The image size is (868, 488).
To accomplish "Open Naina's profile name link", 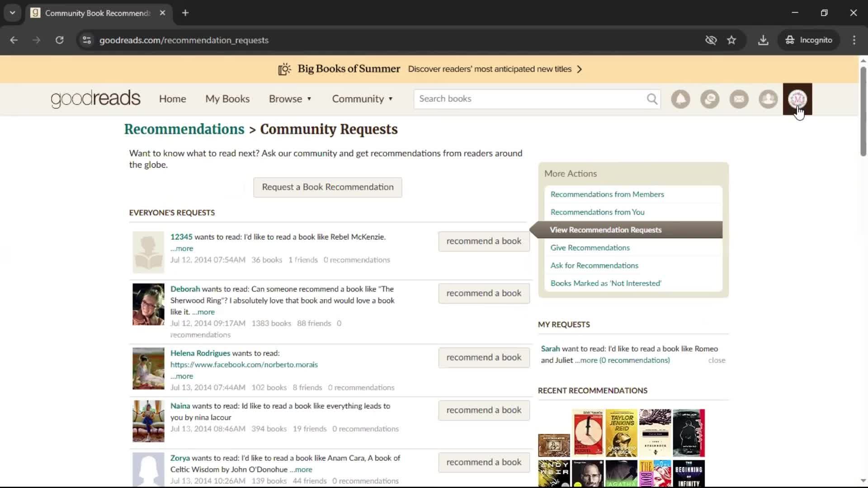I will [180, 406].
